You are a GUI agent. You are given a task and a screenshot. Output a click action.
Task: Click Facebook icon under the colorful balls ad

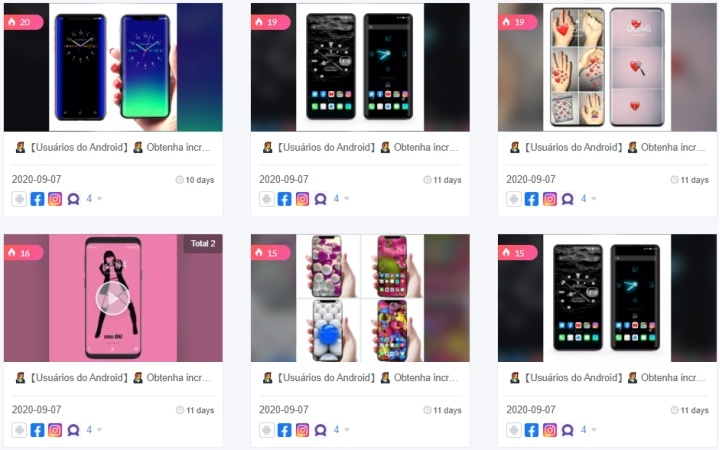pyautogui.click(x=285, y=430)
